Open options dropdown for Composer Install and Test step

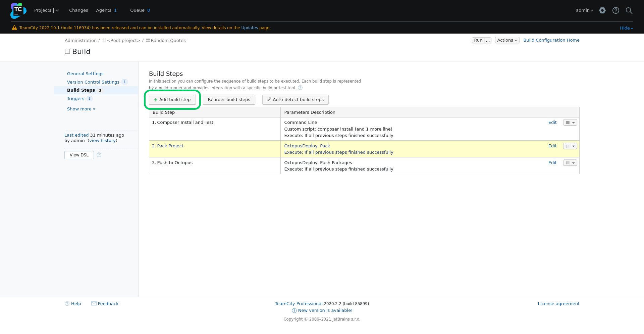570,123
